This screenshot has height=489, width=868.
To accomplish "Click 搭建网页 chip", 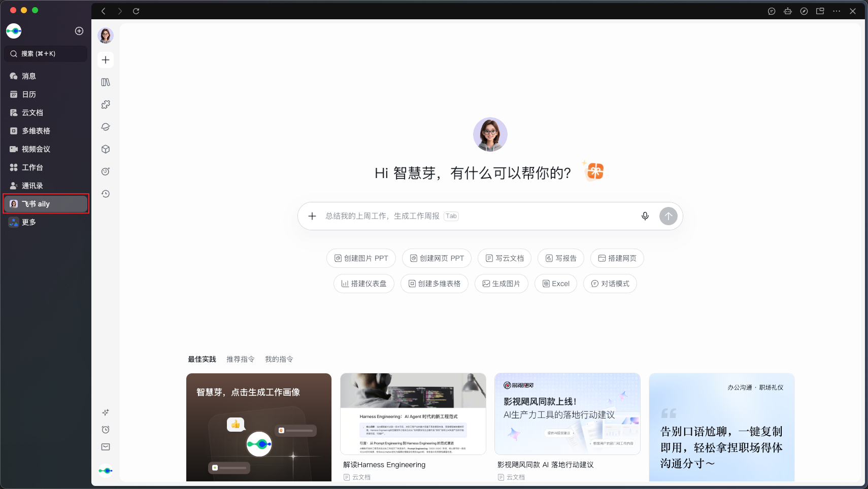I will [617, 258].
